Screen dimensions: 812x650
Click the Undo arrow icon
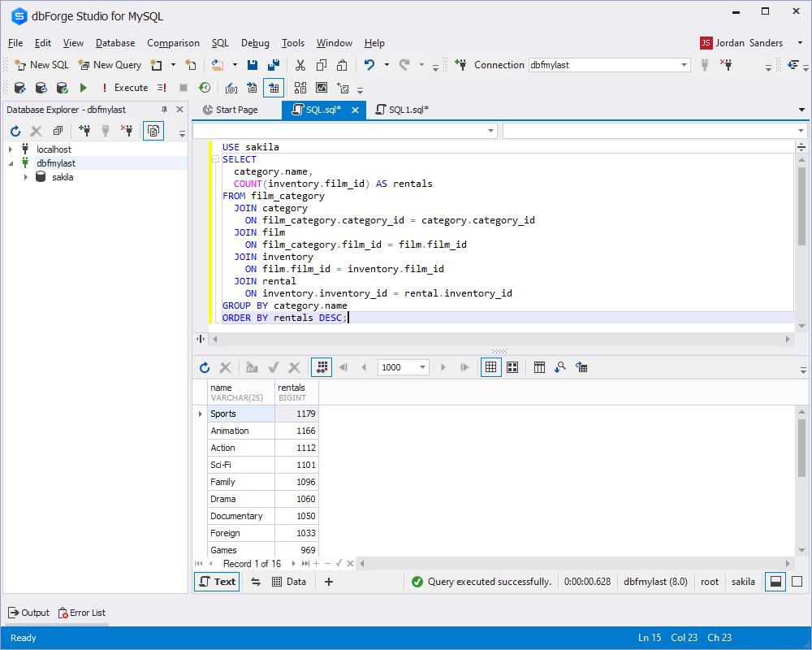tap(369, 65)
